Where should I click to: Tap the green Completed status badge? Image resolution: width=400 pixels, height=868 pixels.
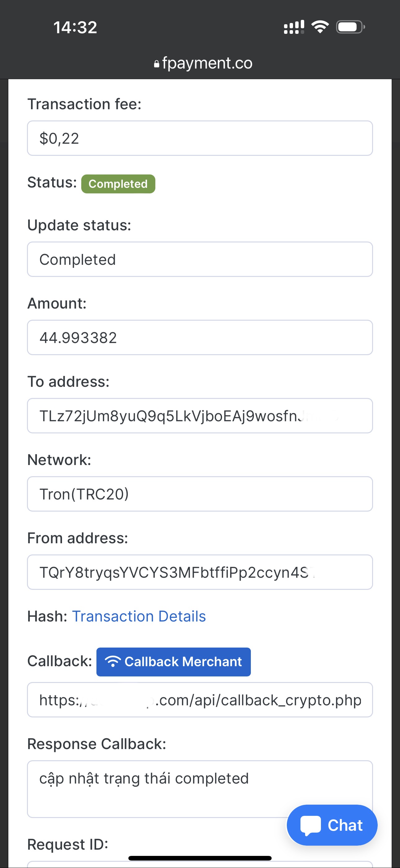[x=118, y=184]
